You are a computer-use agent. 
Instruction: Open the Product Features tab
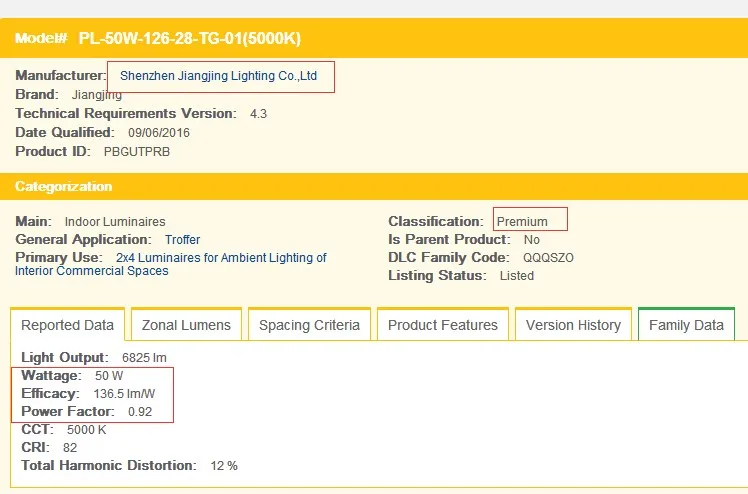pos(442,325)
